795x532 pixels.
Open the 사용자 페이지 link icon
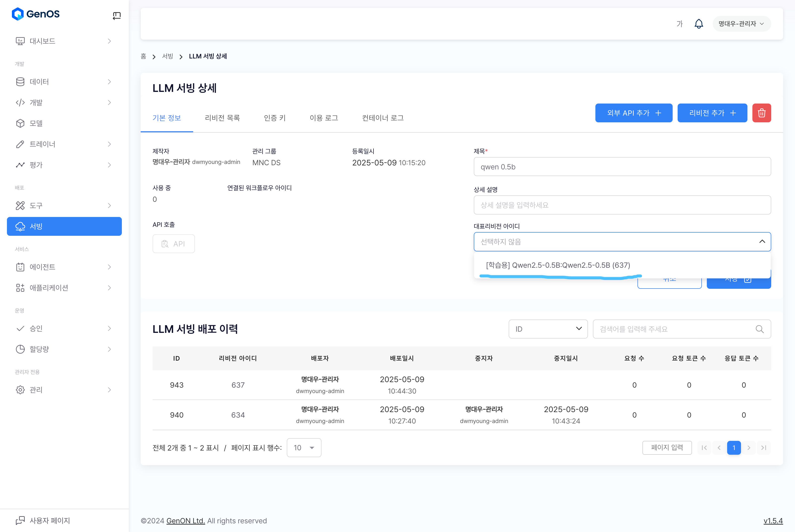click(x=20, y=520)
